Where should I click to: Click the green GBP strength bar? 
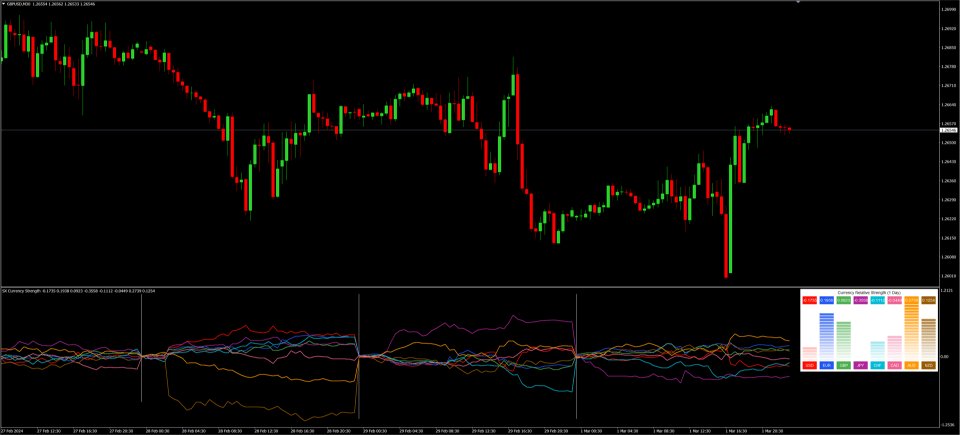coord(844,341)
